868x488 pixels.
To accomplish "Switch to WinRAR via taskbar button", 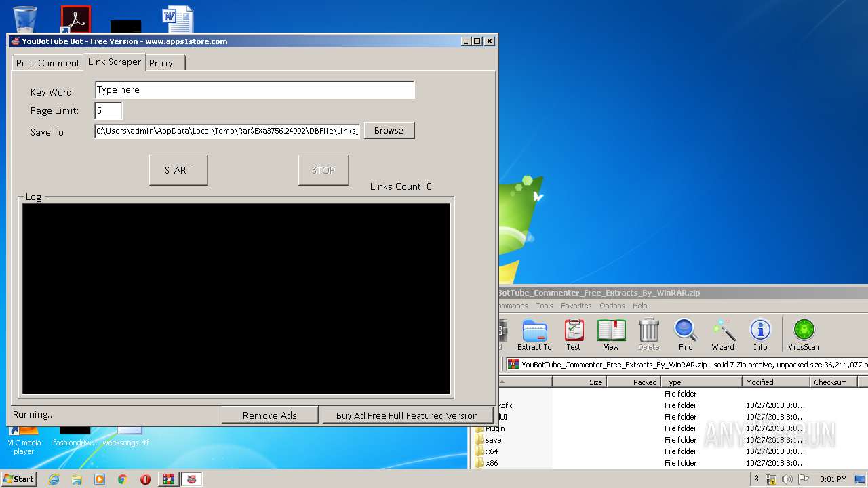I will pos(168,479).
